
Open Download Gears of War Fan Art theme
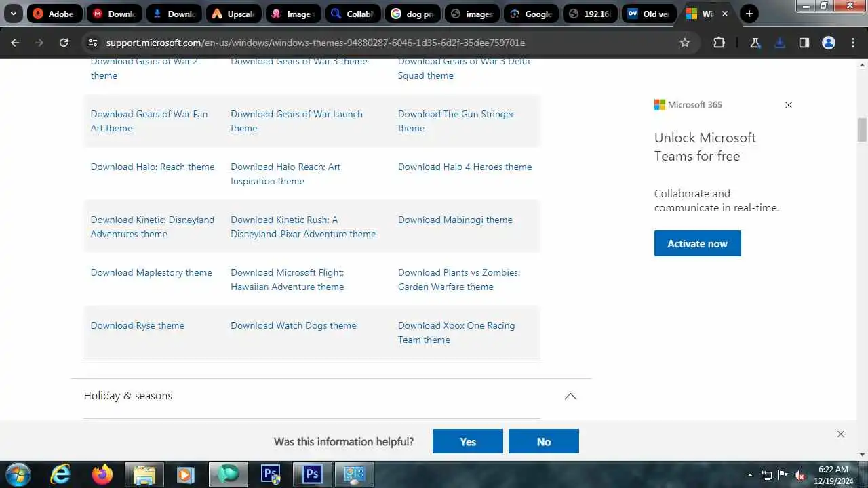point(149,121)
